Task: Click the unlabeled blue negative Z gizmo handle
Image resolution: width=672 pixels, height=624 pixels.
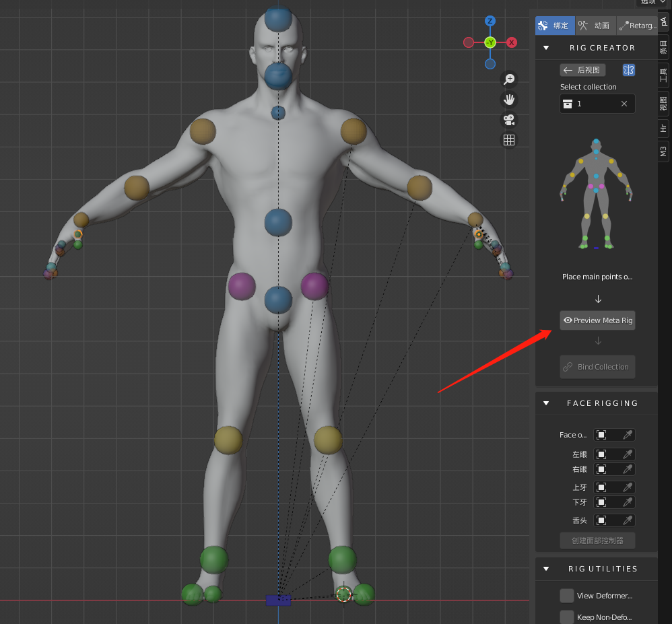Action: (490, 64)
